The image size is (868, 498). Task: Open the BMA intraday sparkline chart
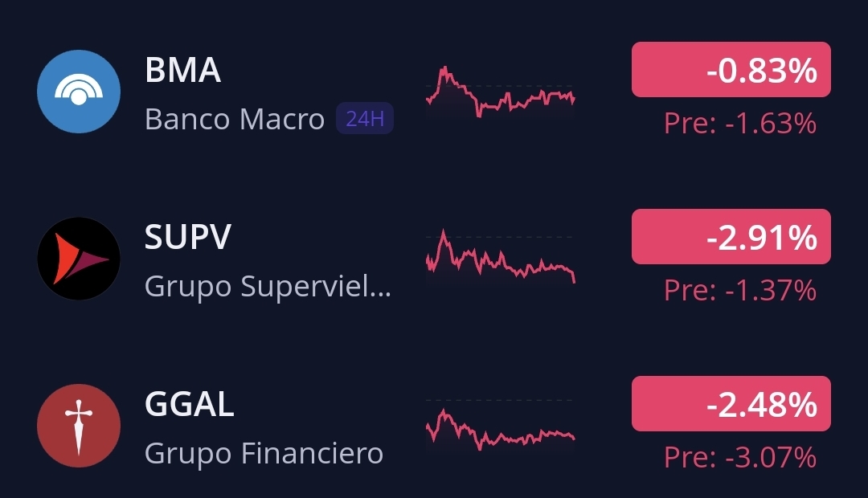pyautogui.click(x=500, y=95)
